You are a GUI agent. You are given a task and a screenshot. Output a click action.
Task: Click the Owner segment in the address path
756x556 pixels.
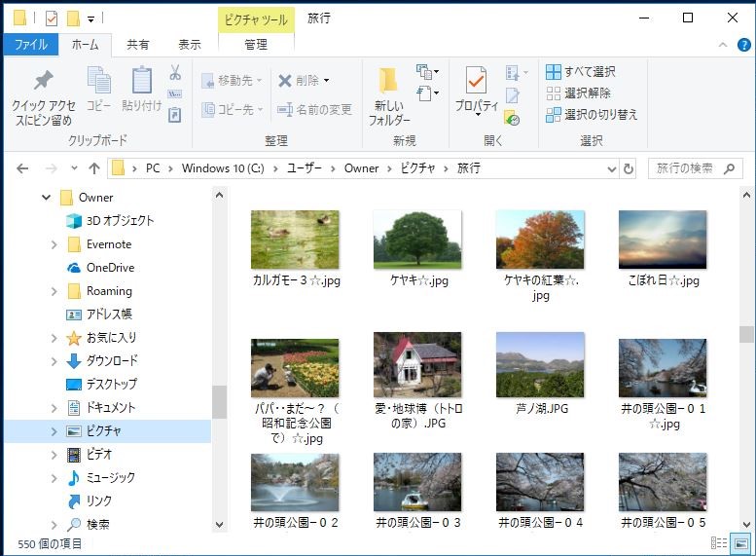click(x=361, y=168)
